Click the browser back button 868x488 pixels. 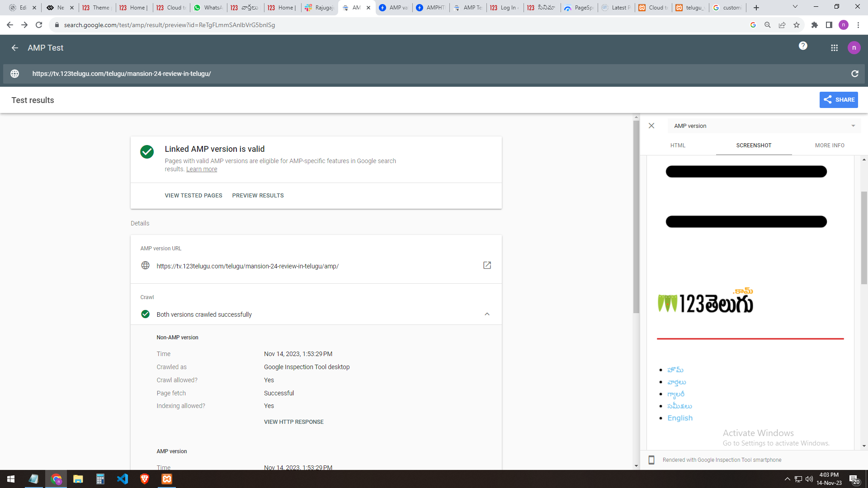10,25
